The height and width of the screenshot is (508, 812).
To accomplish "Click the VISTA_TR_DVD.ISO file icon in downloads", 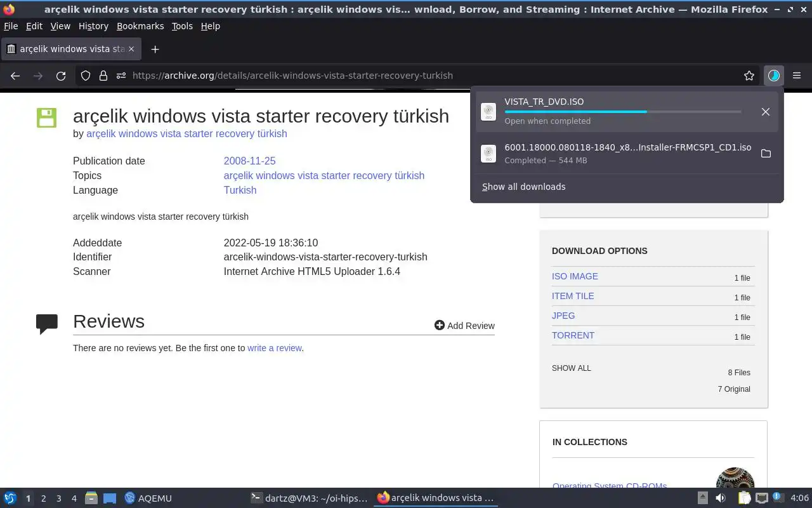I will pyautogui.click(x=488, y=112).
